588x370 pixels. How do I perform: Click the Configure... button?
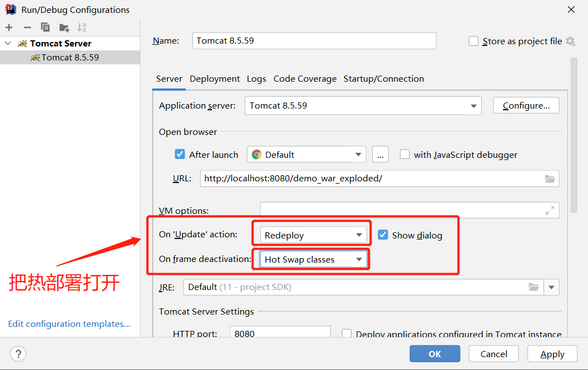pyautogui.click(x=526, y=105)
